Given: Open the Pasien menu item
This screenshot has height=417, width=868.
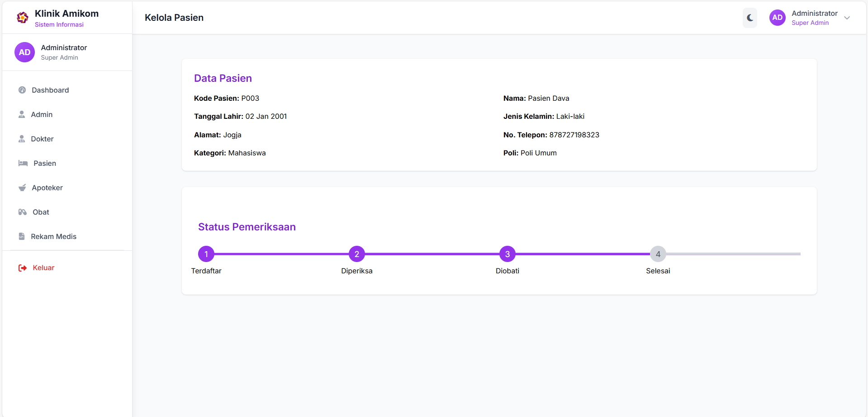Looking at the screenshot, I should (45, 163).
